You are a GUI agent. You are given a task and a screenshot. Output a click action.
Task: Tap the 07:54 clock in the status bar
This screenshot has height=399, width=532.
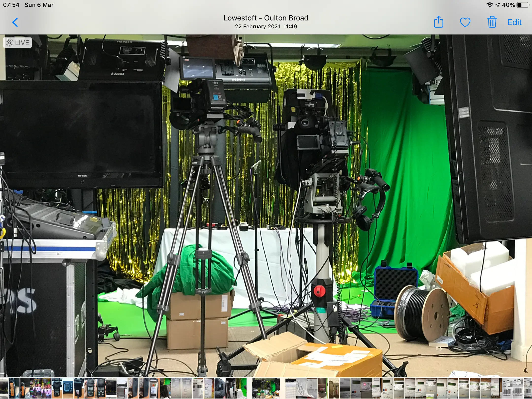click(x=11, y=5)
